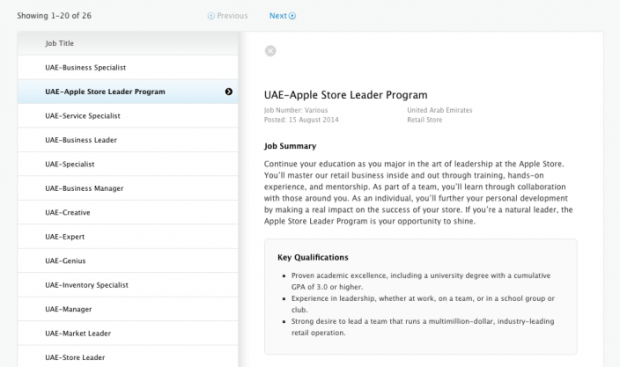Open the UAE-Business Specialist job
The height and width of the screenshot is (367, 620).
(x=128, y=68)
